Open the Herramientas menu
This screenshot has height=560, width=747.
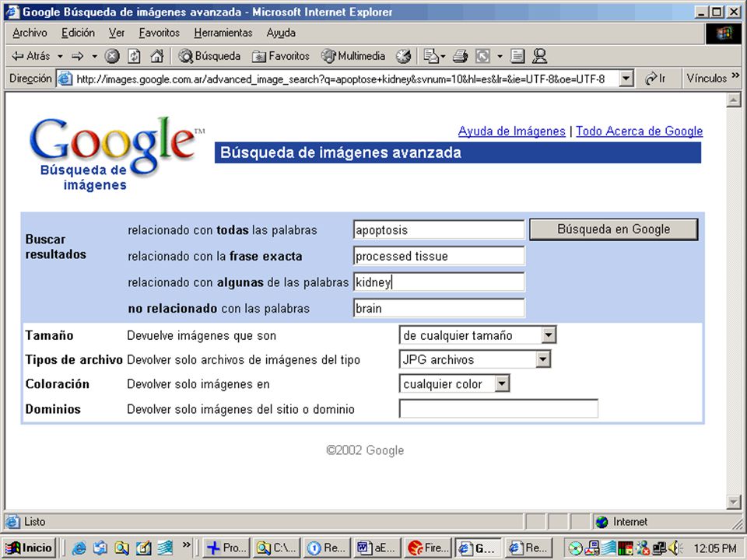point(223,33)
